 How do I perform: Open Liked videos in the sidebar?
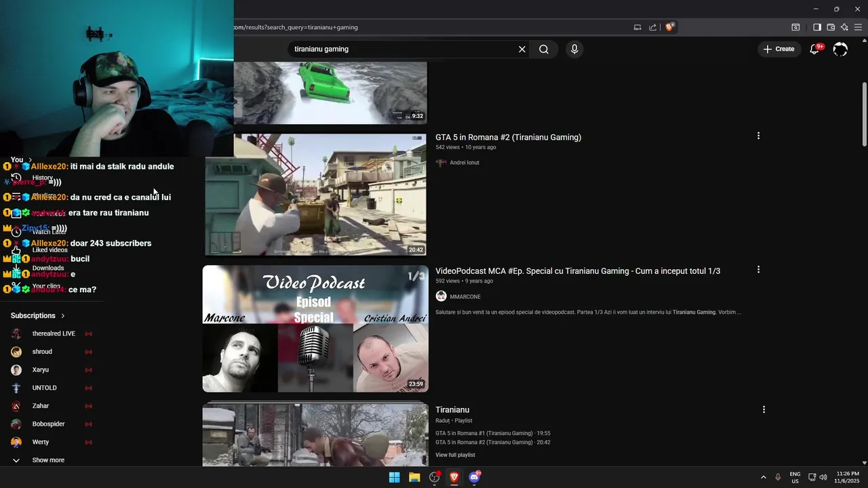[x=50, y=250]
